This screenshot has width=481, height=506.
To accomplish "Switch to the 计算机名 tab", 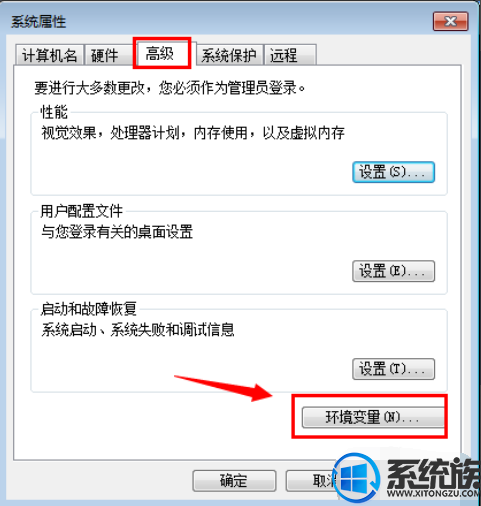I will coord(49,55).
